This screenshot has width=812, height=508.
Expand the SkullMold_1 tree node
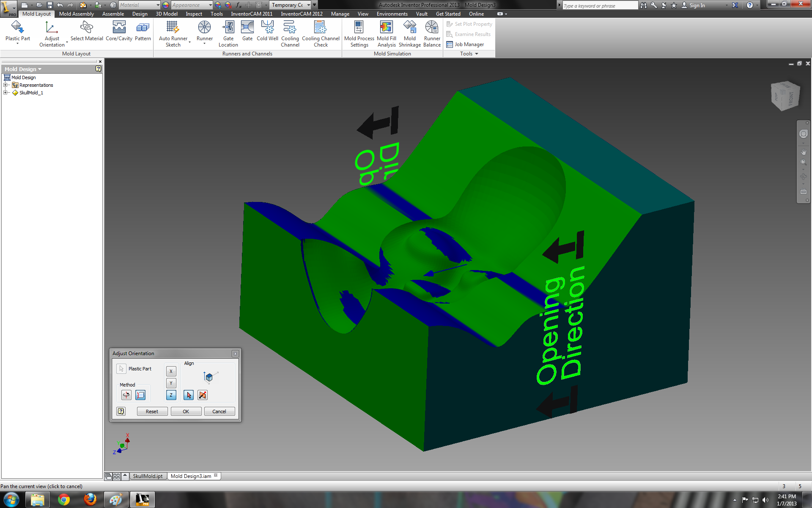point(6,93)
